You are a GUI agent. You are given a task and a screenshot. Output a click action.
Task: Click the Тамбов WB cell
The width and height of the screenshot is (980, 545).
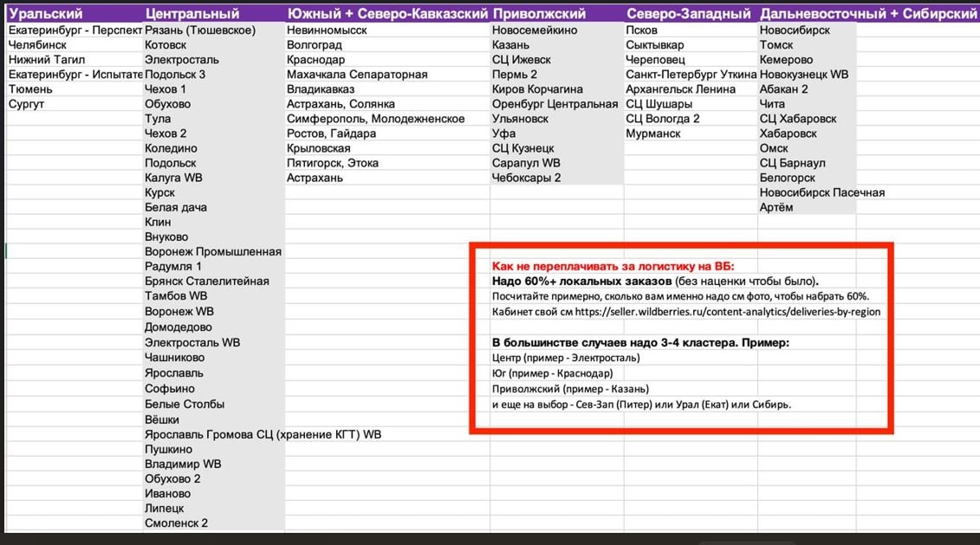coord(214,296)
